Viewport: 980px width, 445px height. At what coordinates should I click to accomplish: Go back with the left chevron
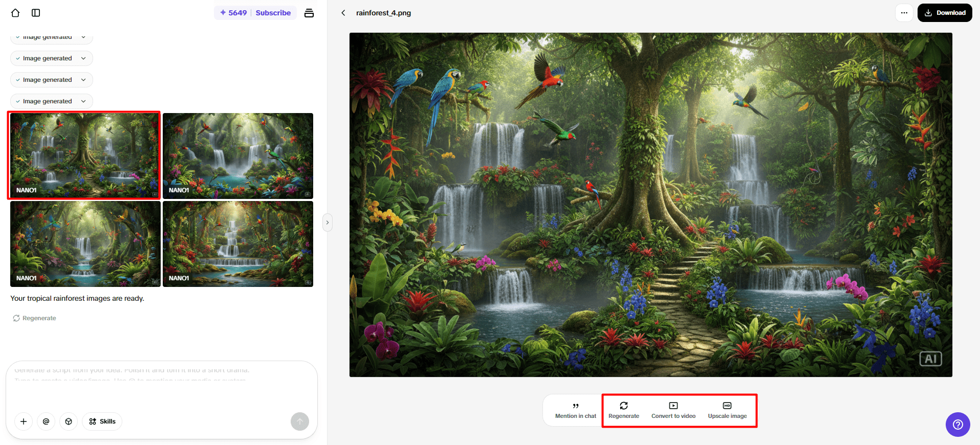point(343,13)
